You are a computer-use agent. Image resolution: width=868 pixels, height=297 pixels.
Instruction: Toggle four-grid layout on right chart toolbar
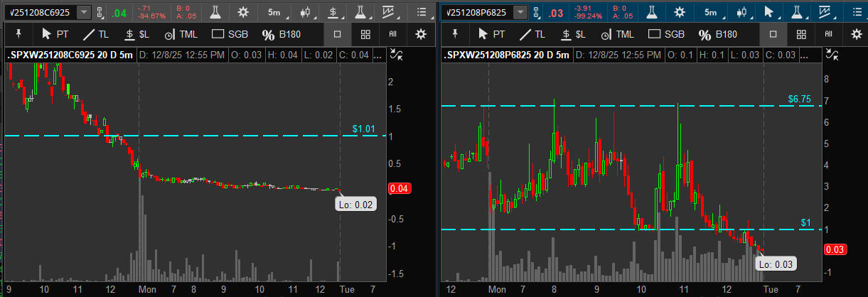pyautogui.click(x=801, y=34)
